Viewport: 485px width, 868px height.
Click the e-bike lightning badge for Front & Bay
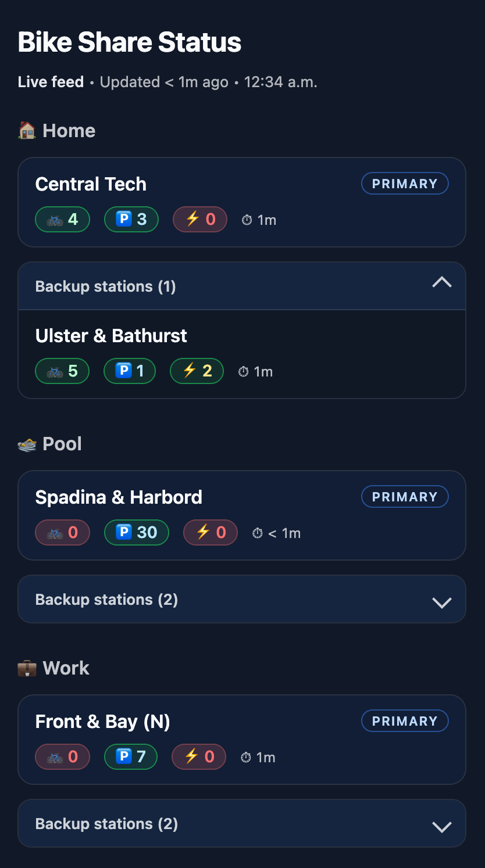(x=199, y=757)
